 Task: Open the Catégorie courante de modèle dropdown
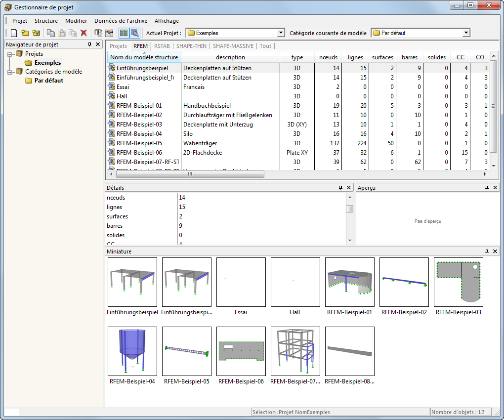pyautogui.click(x=465, y=33)
